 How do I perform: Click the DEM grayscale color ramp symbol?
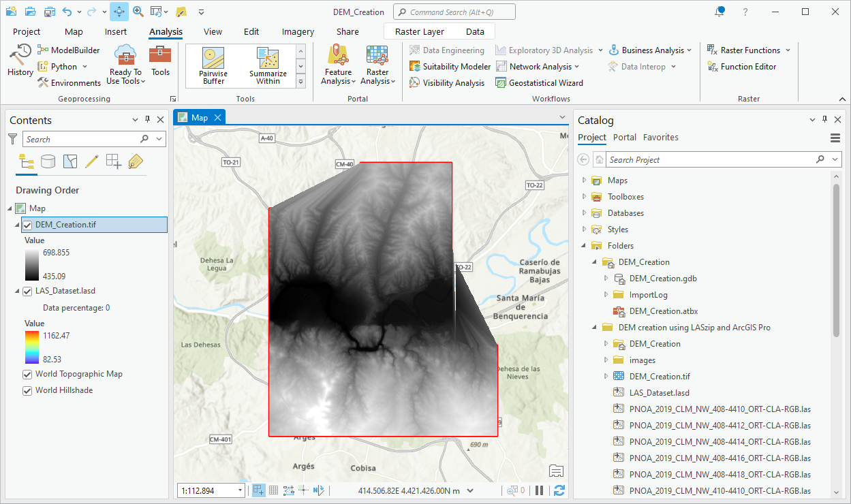pyautogui.click(x=32, y=264)
